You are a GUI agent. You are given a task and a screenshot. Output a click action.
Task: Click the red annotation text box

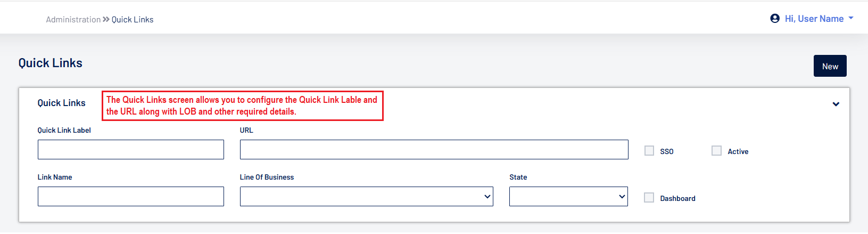tap(242, 106)
